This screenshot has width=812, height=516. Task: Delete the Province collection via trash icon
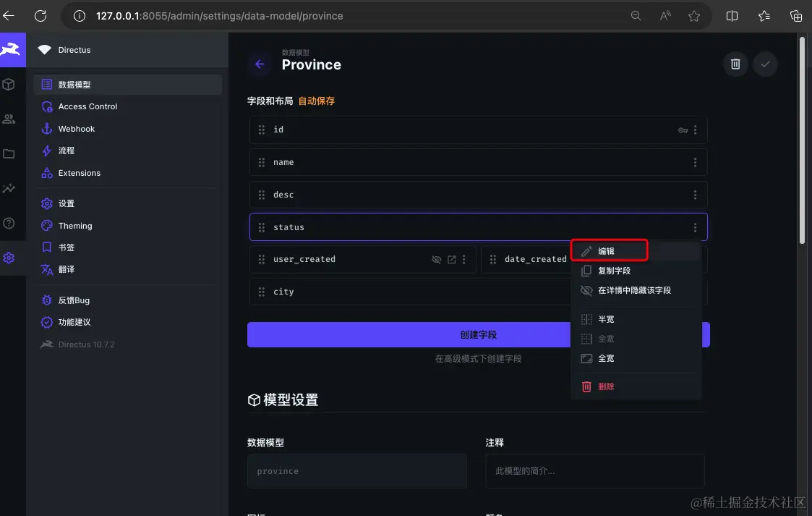click(x=735, y=64)
